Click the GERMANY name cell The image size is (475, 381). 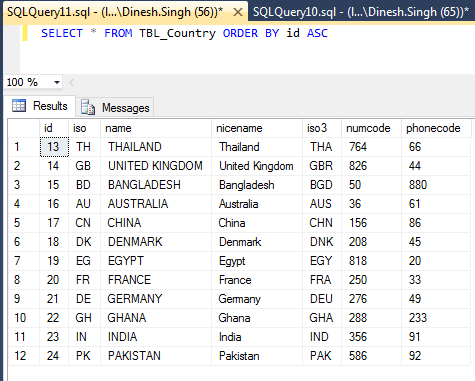[156, 299]
